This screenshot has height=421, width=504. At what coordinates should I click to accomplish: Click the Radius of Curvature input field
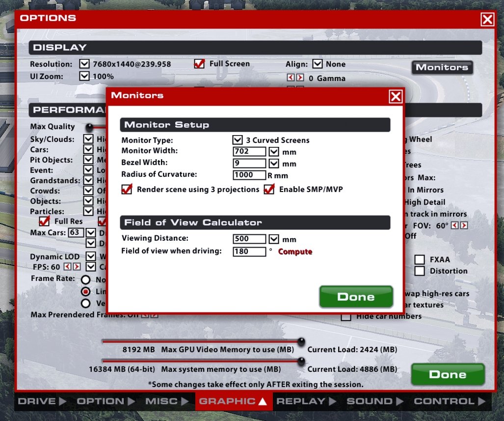pos(249,175)
